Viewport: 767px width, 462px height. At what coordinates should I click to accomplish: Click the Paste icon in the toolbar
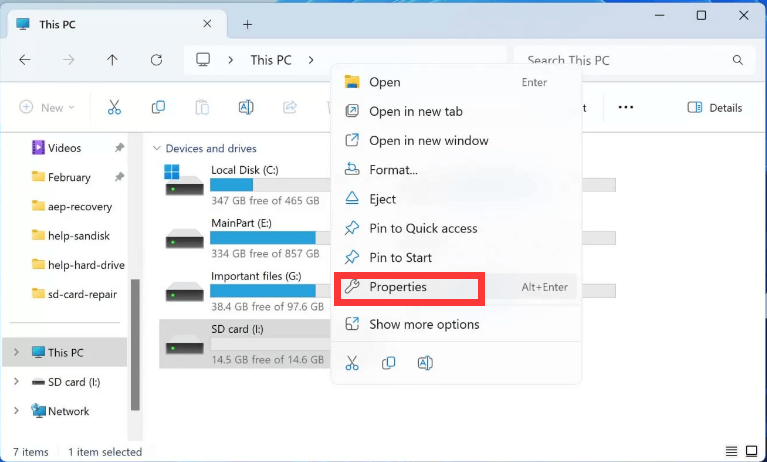(202, 107)
